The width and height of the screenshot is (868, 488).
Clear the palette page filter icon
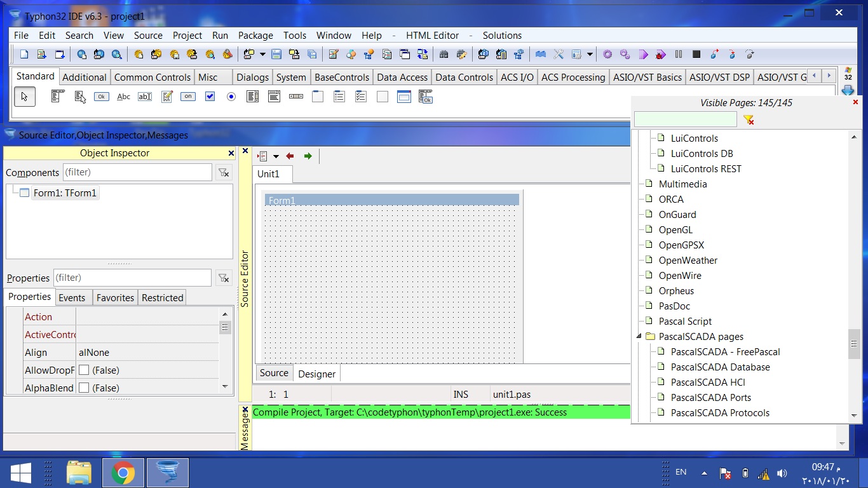coord(749,119)
